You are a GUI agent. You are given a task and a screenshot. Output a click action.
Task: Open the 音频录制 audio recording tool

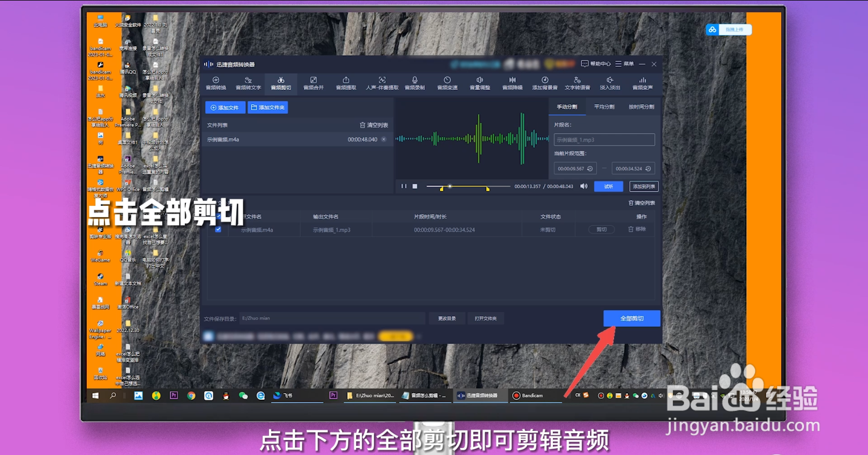415,83
